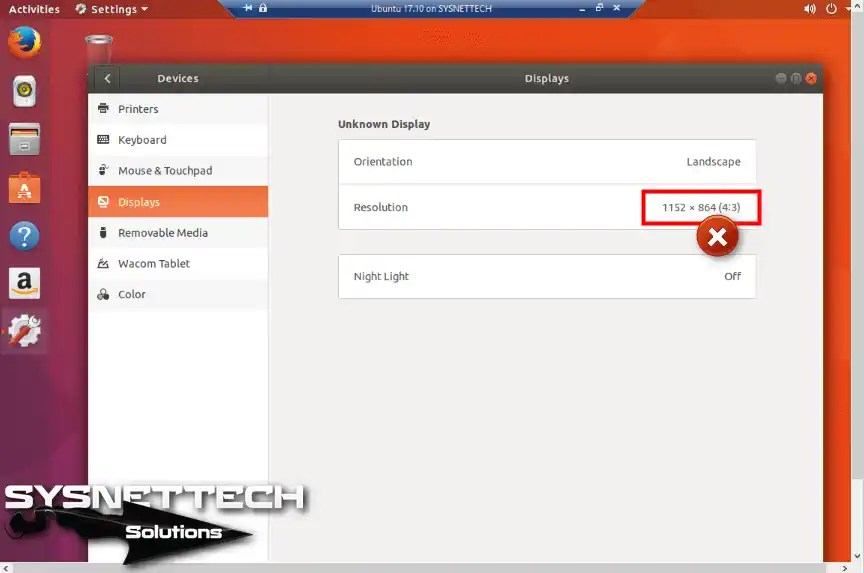Click the vertical scrollbar down arrow
Screen dimensions: 864x573
(857, 556)
